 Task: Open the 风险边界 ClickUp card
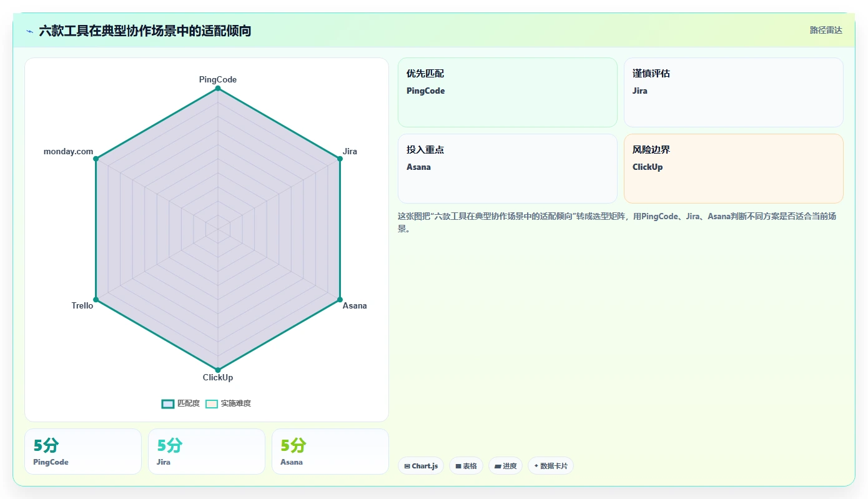point(734,169)
